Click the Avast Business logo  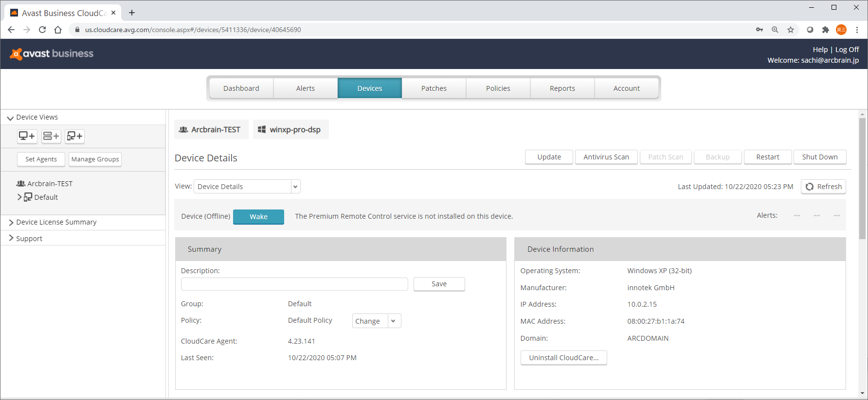tap(52, 53)
